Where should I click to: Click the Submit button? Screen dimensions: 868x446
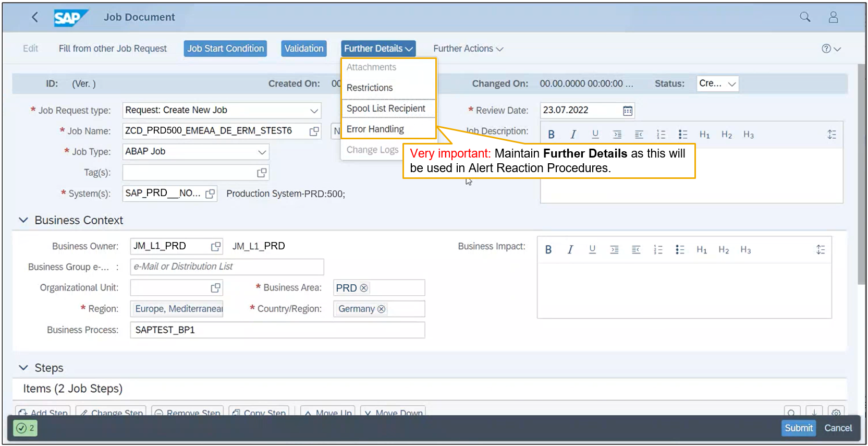click(x=799, y=428)
